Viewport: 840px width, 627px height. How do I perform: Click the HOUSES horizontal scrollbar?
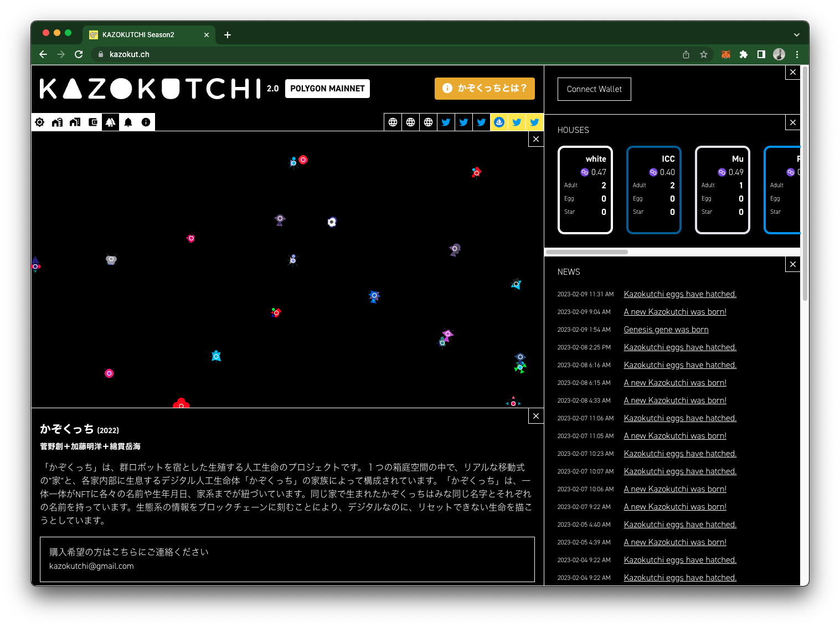pos(587,252)
